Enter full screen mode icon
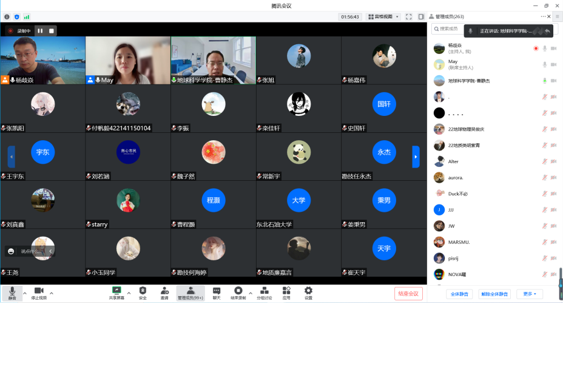Screen dimensions: 563x392 click(x=408, y=16)
